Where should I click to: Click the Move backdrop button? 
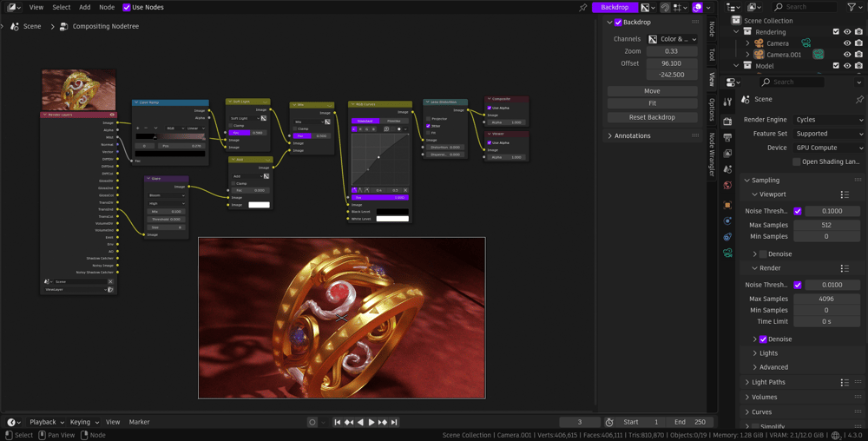point(652,91)
